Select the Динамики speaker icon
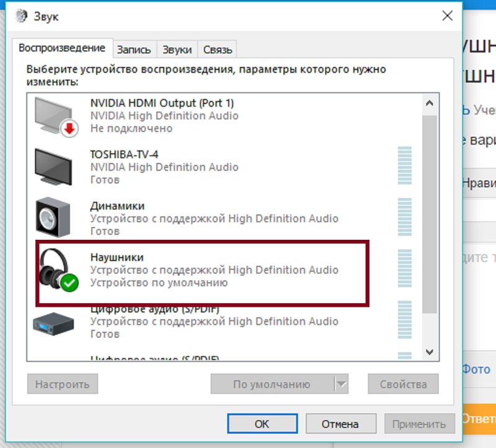 (53, 217)
